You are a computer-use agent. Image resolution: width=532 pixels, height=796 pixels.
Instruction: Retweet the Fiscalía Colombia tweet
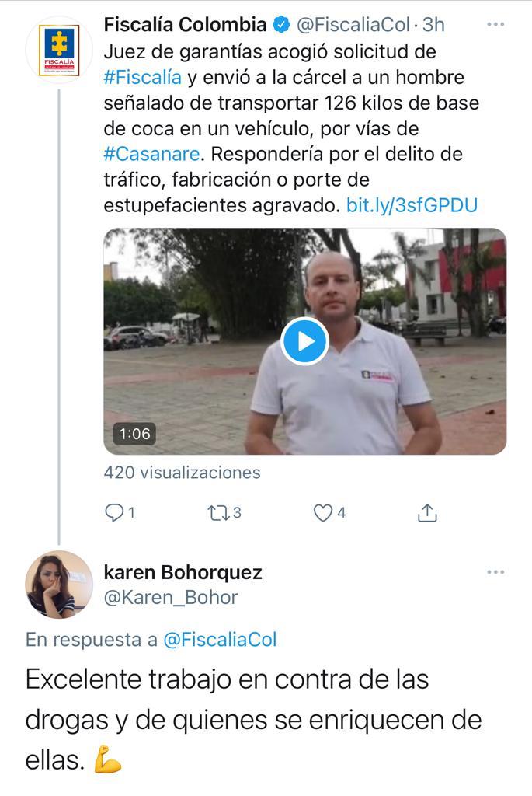coord(217,513)
